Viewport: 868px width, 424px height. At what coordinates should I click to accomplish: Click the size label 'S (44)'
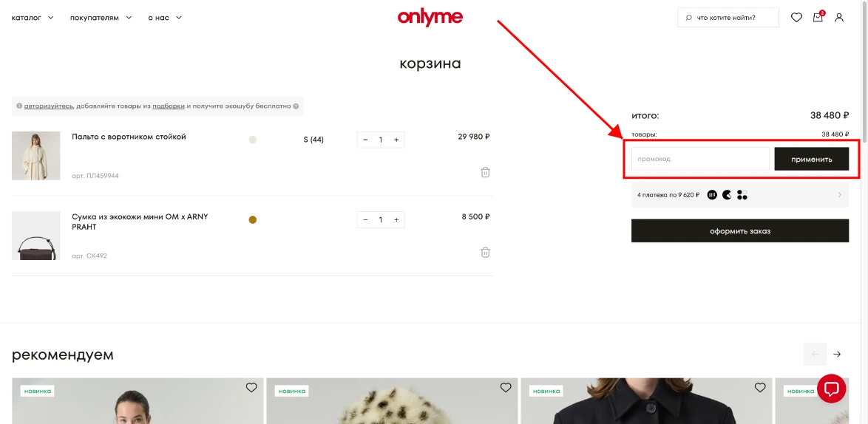click(314, 140)
